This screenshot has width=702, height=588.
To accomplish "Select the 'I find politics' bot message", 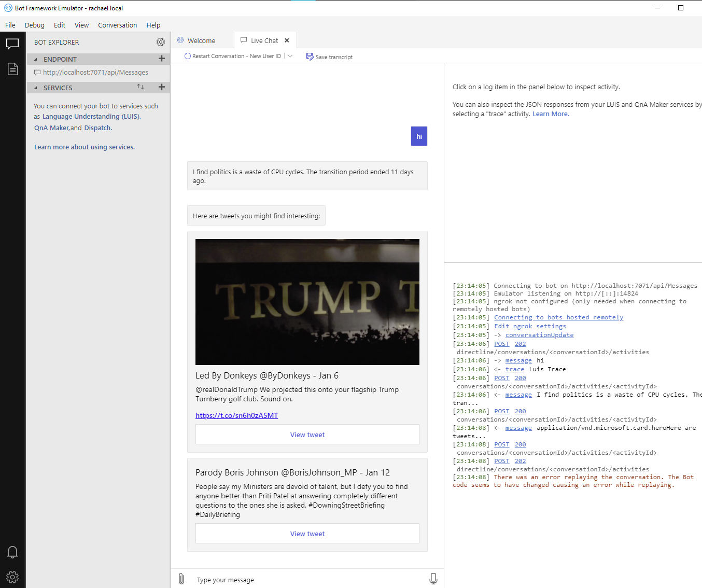I will (x=307, y=176).
